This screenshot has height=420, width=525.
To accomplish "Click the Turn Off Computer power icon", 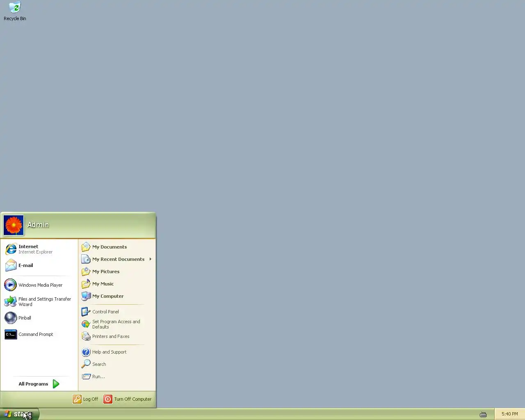I will click(108, 399).
